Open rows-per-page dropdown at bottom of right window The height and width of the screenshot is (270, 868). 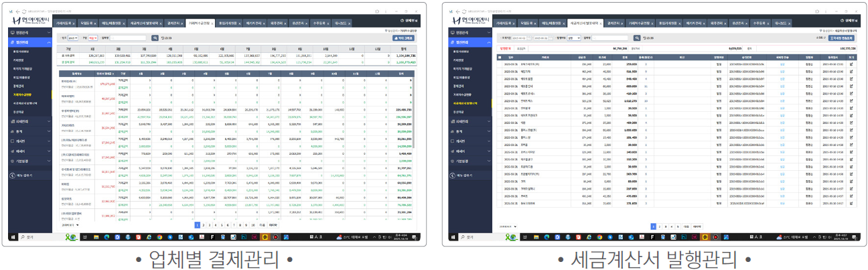click(x=506, y=226)
